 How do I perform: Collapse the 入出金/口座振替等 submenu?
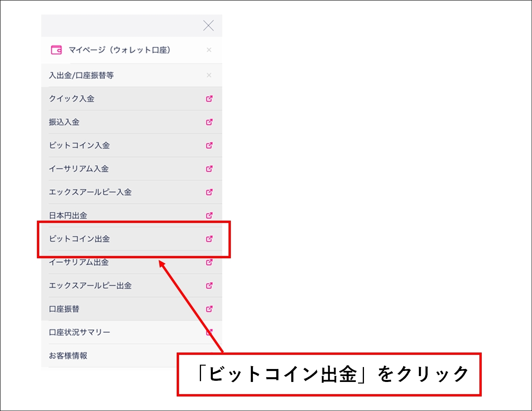(209, 75)
